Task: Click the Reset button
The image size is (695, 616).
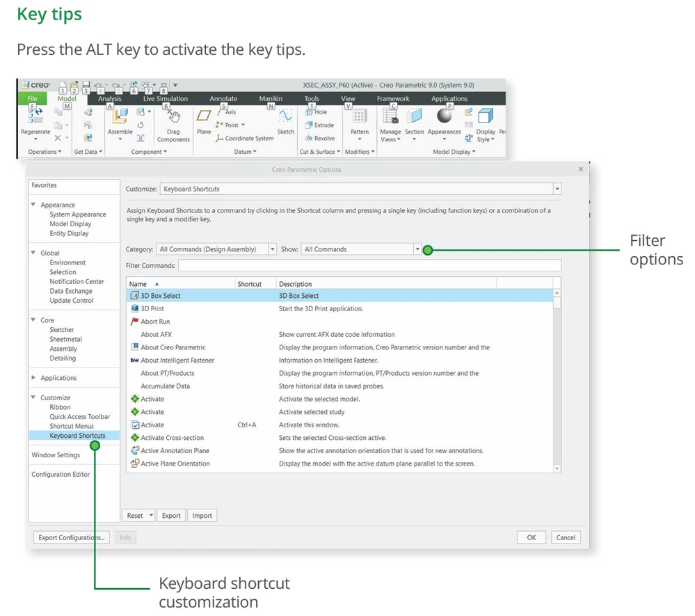Action: pos(135,515)
